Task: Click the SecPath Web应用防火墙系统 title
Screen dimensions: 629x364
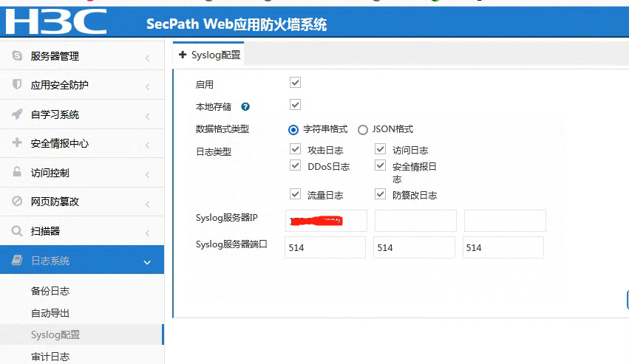Action: [237, 24]
